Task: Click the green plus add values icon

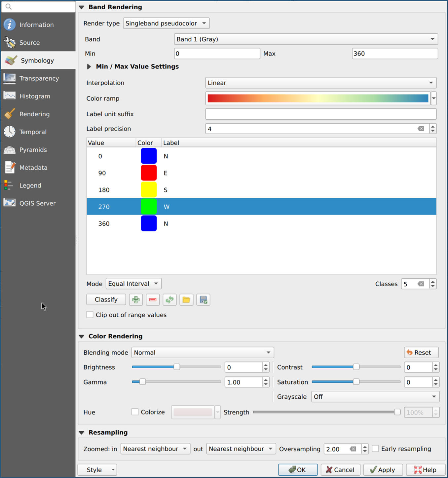Action: pyautogui.click(x=136, y=300)
